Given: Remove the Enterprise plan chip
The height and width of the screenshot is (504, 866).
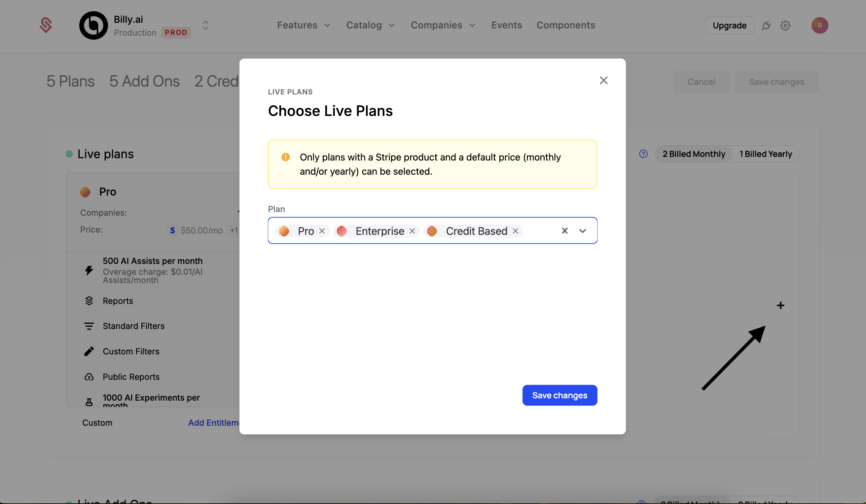Looking at the screenshot, I should coord(413,231).
